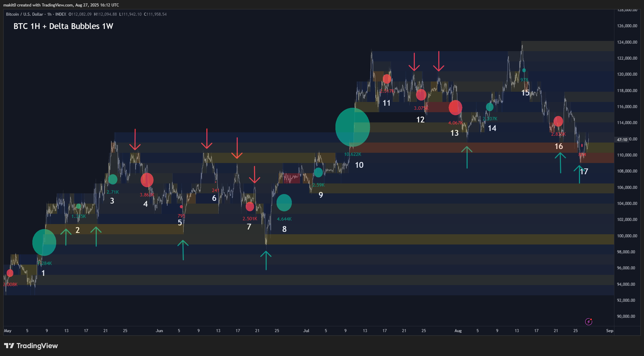Image resolution: width=644 pixels, height=356 pixels.
Task: Click the 94,000.00 price axis label
Action: click(x=626, y=284)
